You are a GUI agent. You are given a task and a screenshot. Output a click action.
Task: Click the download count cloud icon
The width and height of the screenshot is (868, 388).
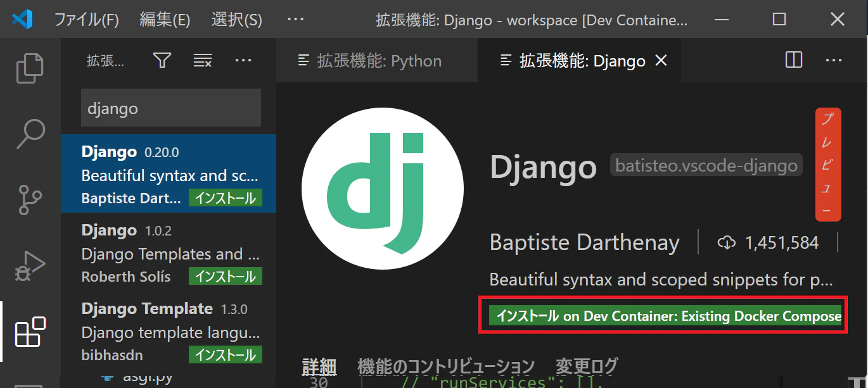[726, 242]
